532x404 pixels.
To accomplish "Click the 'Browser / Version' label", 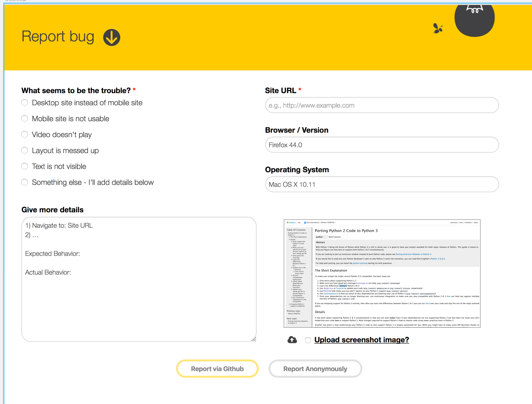I will click(297, 130).
